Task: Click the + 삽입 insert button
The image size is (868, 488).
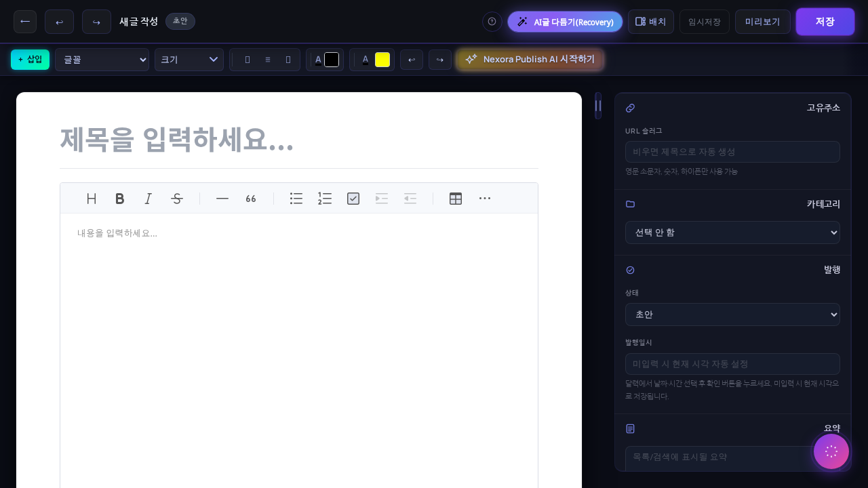Action: (30, 60)
